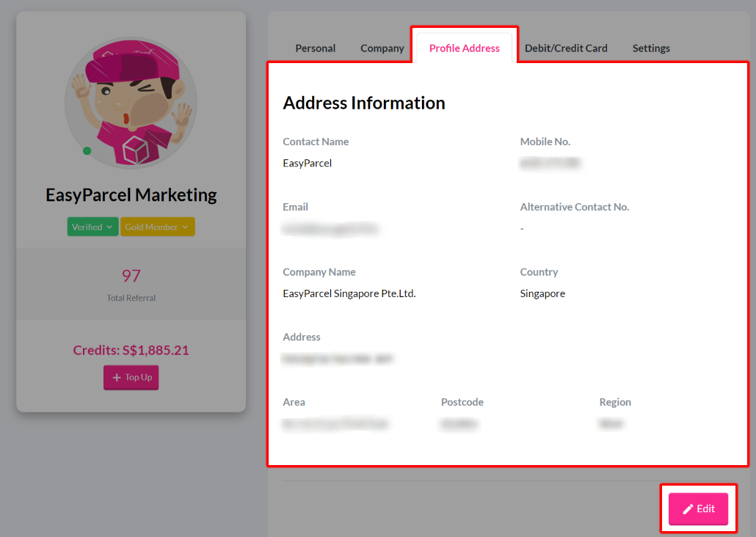
Task: Click the Country value Singapore
Action: pos(542,293)
